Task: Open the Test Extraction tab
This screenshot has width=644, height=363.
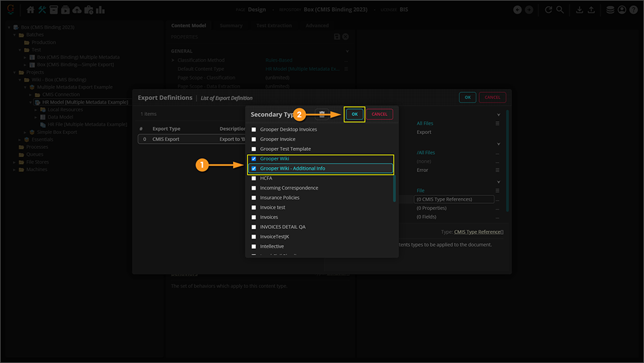Action: tap(274, 26)
